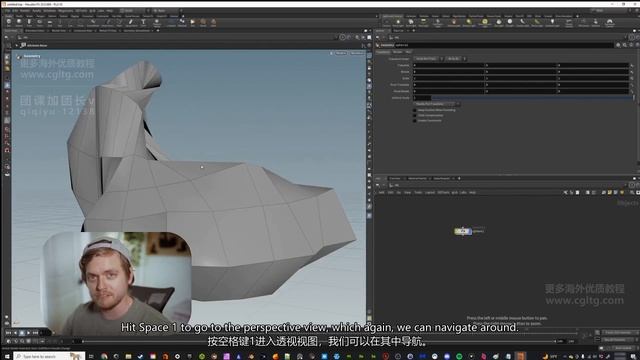Viewport: 640px width, 360px height.
Task: Start timeline playback with play button
Action: [x=28, y=333]
